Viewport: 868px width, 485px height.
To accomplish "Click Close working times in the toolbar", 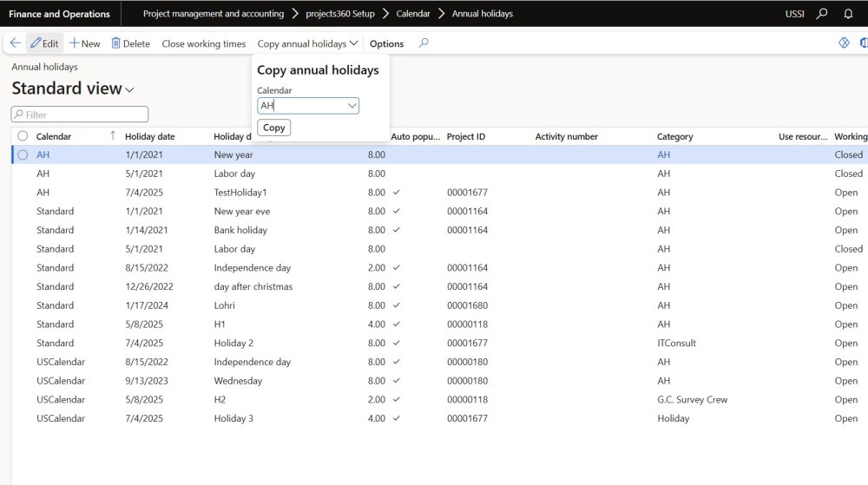I will pyautogui.click(x=203, y=43).
